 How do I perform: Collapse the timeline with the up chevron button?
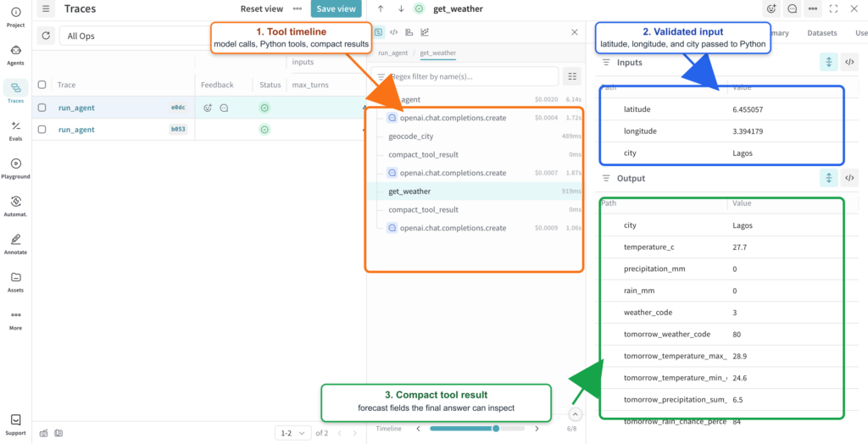(x=575, y=413)
